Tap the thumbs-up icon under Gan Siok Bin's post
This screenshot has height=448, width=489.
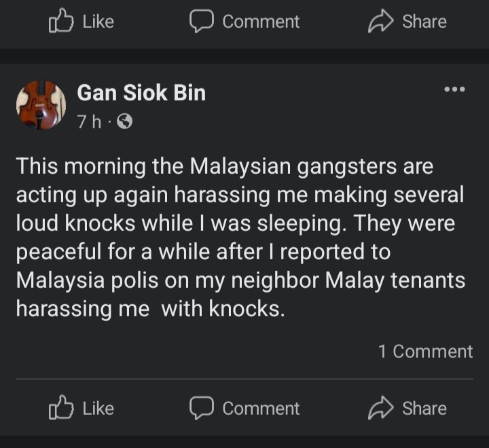point(61,408)
